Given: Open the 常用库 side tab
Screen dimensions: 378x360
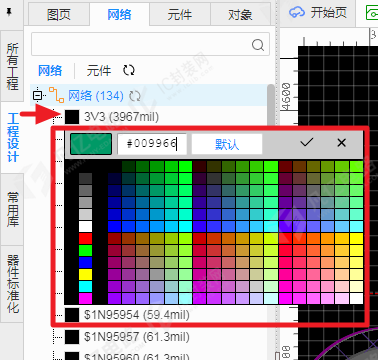Looking at the screenshot, I should pos(12,209).
